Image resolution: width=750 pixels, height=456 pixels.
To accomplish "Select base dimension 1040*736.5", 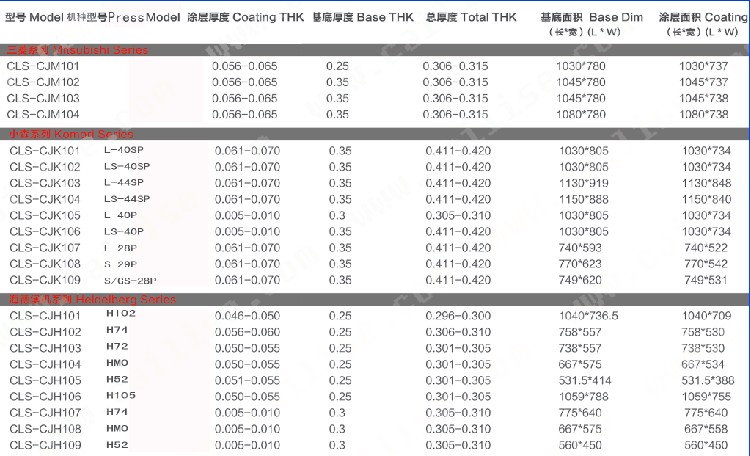I will [x=588, y=316].
